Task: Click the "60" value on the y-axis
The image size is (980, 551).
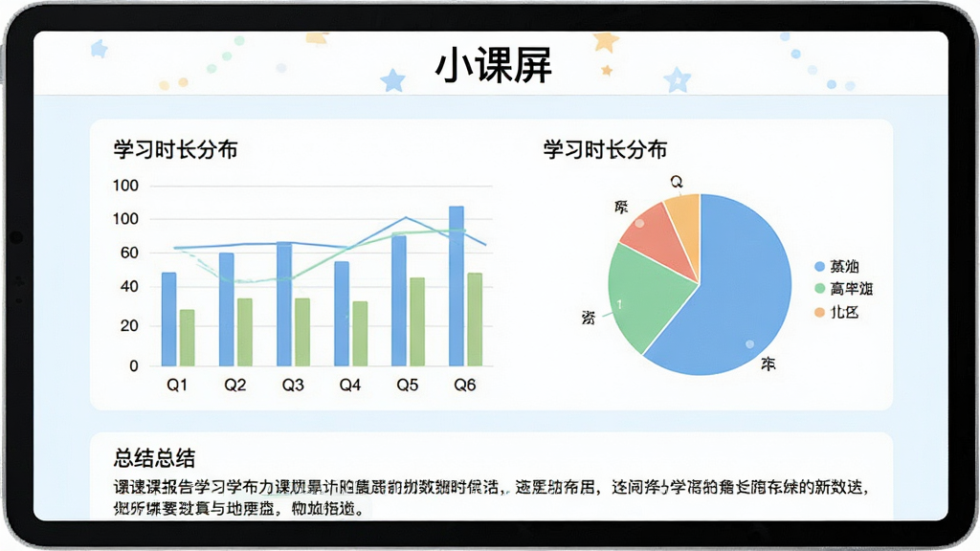Action: 129,253
